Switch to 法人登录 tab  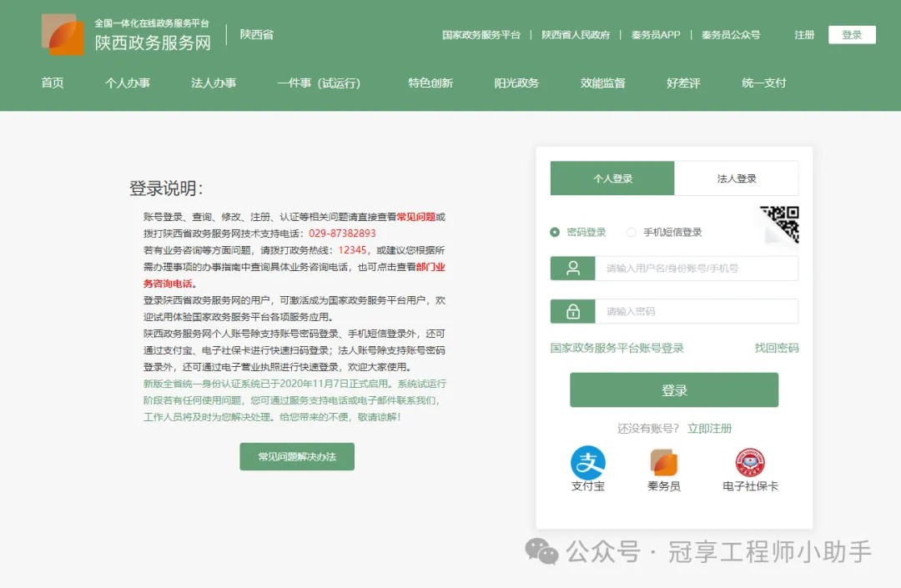tap(736, 178)
